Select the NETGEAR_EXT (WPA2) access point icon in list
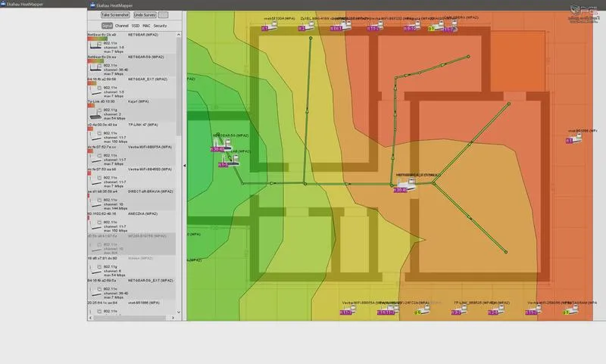606x364 pixels. click(95, 91)
